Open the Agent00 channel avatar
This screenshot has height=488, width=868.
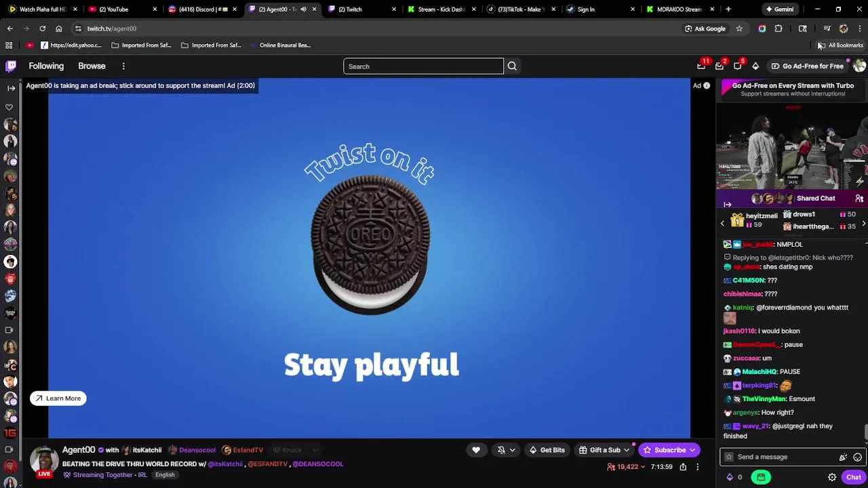point(43,460)
